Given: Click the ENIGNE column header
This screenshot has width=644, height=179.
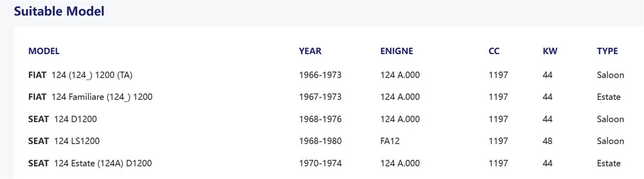Looking at the screenshot, I should coord(396,51).
